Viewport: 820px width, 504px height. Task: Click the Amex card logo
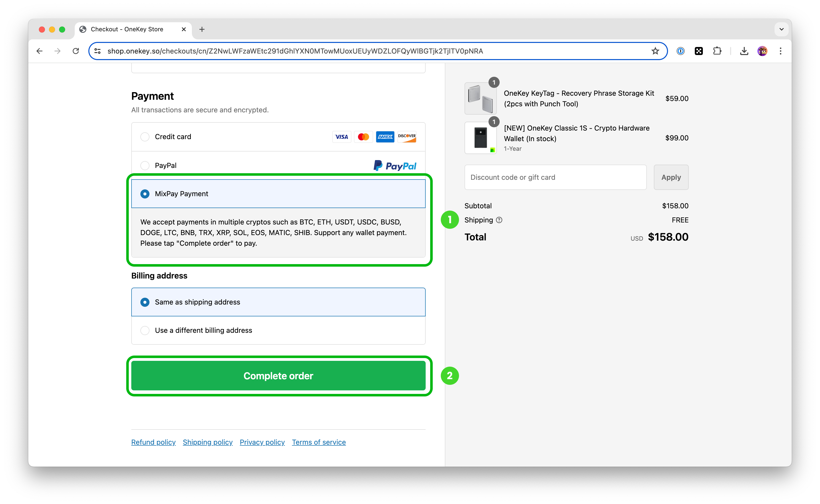385,137
